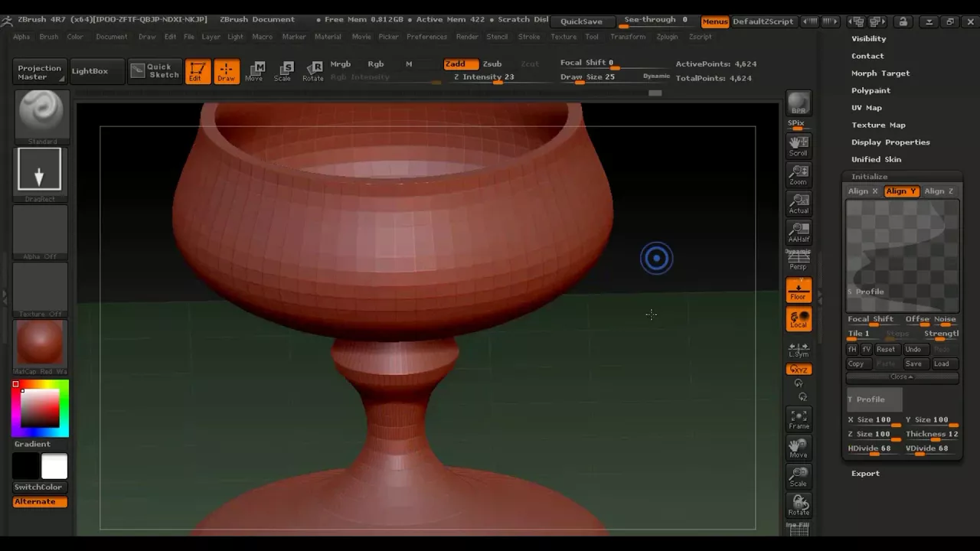Expand the Visibility subpalette
The height and width of the screenshot is (551, 980).
(869, 38)
